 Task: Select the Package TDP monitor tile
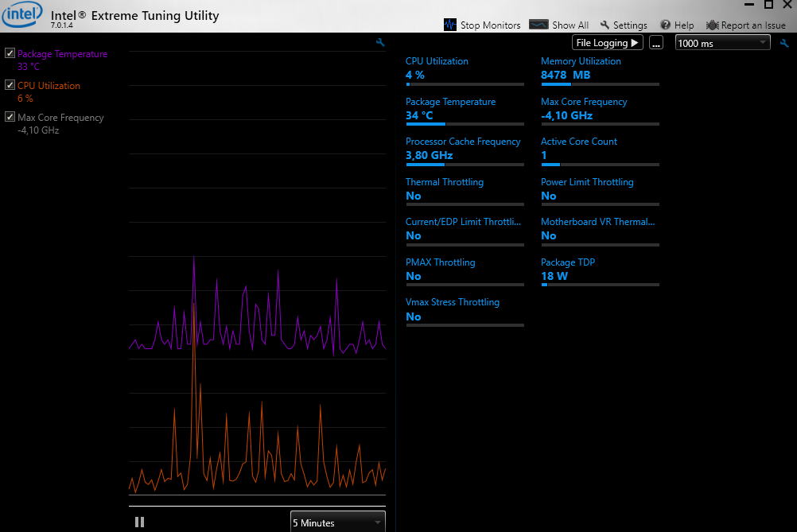coord(600,271)
